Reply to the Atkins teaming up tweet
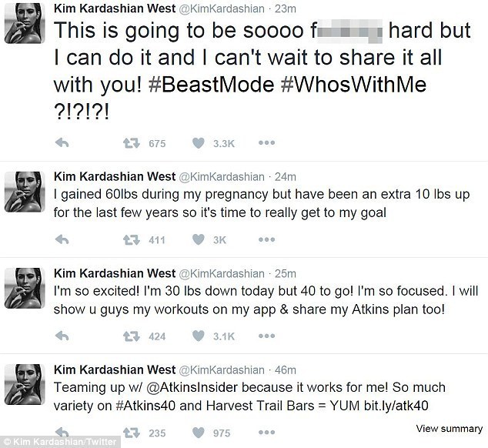Image resolution: width=488 pixels, height=448 pixels. tap(65, 433)
